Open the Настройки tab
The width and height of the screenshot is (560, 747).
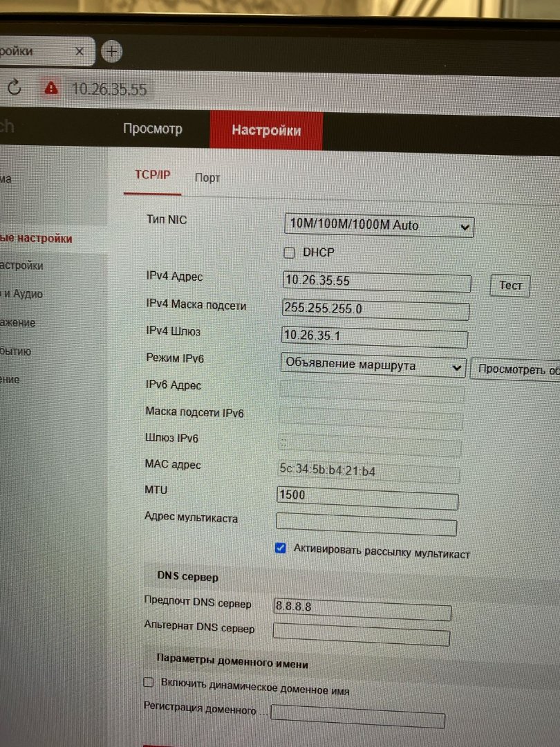pos(266,130)
